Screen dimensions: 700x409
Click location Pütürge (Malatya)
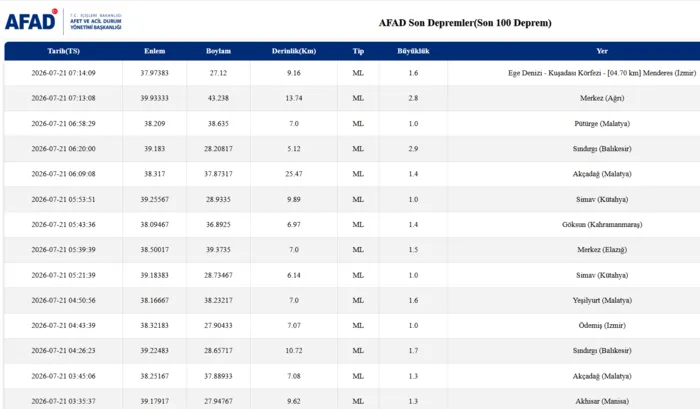pyautogui.click(x=602, y=123)
